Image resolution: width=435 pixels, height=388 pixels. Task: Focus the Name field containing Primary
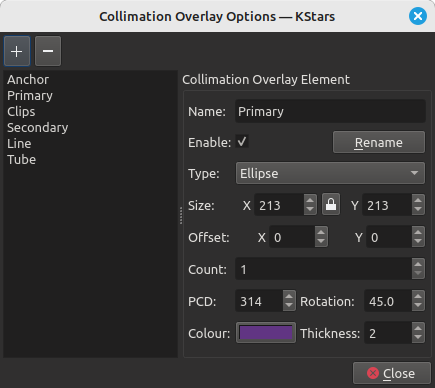pos(330,111)
